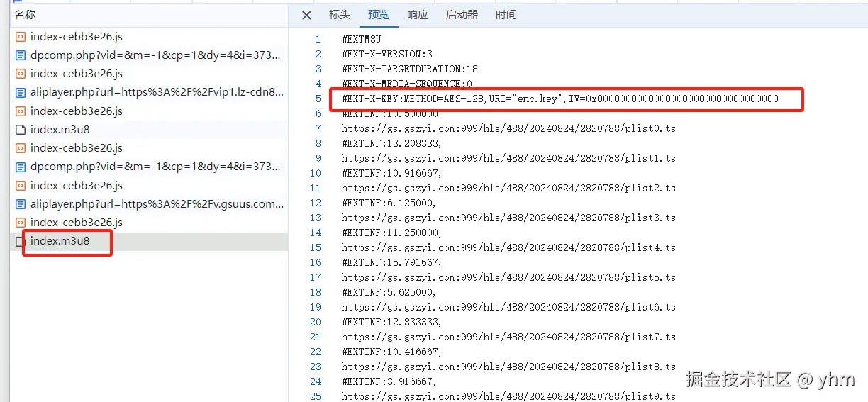The width and height of the screenshot is (868, 402).
Task: Click document icon of v.gsuus.com aliplayer.php row
Action: tap(21, 204)
